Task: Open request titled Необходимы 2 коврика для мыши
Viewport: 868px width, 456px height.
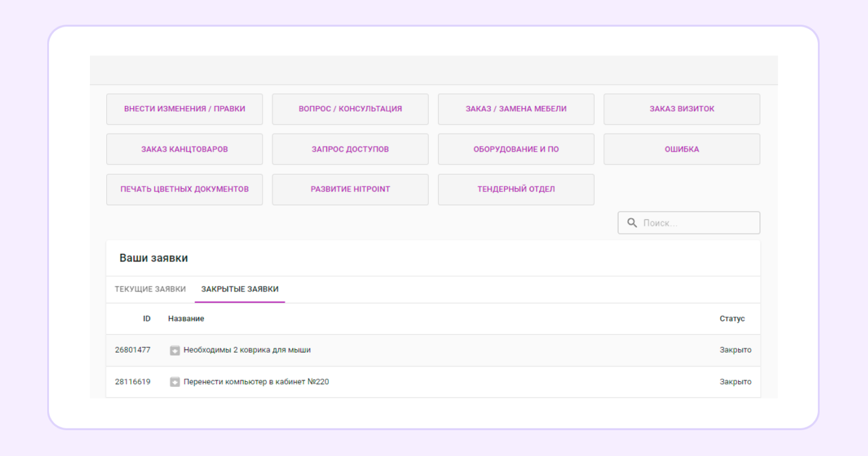Action: (x=247, y=350)
